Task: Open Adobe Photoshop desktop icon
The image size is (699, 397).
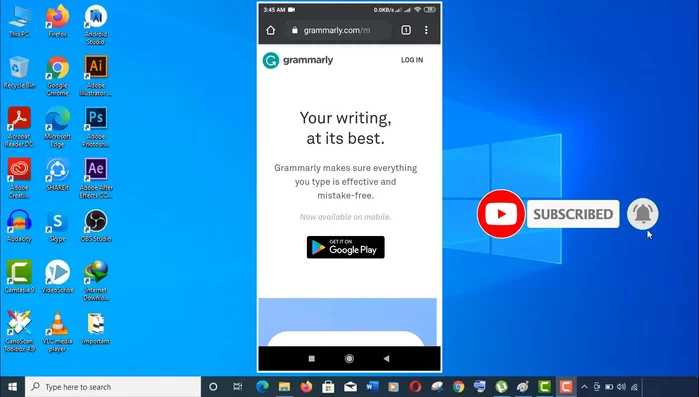Action: pyautogui.click(x=96, y=127)
